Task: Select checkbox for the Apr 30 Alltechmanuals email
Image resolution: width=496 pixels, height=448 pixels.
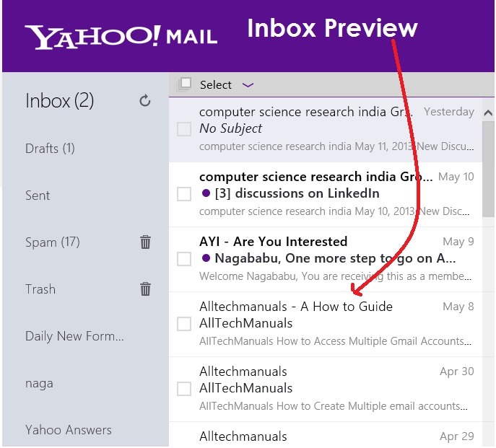Action: 184,389
